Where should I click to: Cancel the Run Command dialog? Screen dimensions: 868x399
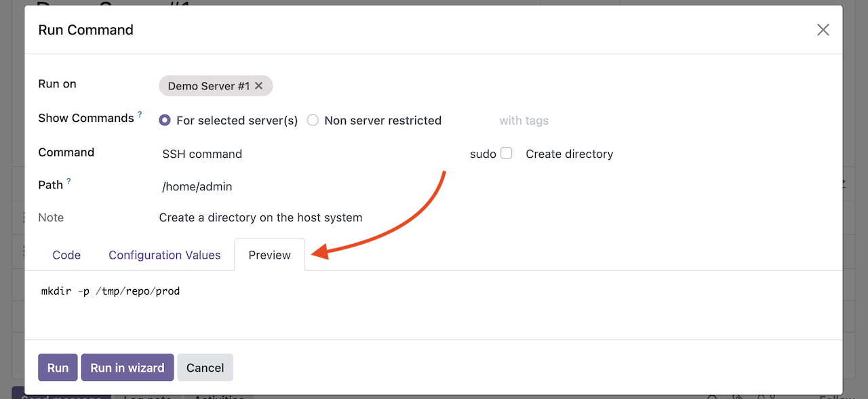click(205, 367)
